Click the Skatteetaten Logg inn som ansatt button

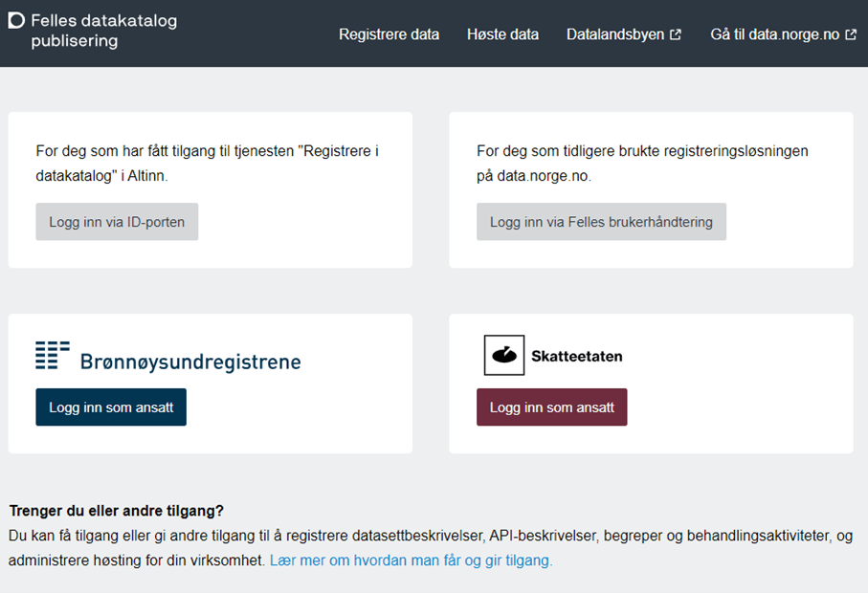[552, 407]
